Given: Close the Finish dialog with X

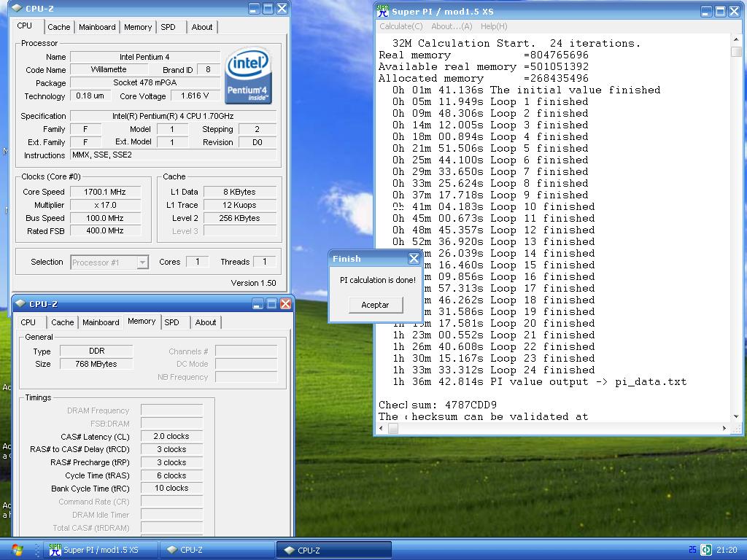Looking at the screenshot, I should [414, 259].
